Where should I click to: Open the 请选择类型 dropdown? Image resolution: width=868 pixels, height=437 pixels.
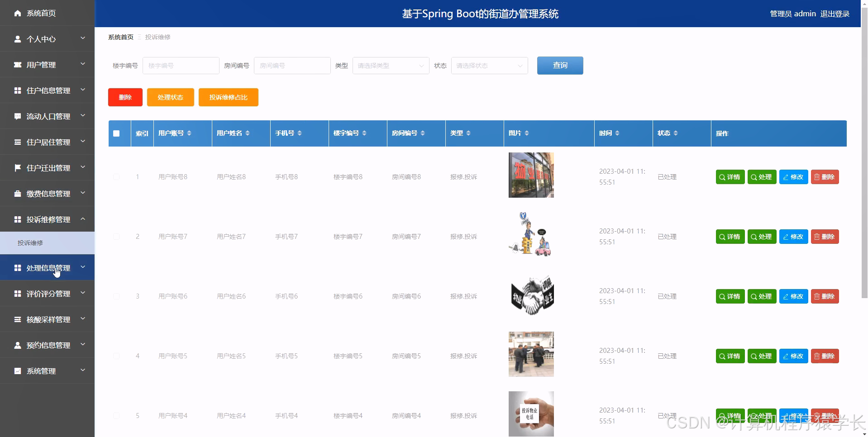(x=390, y=66)
